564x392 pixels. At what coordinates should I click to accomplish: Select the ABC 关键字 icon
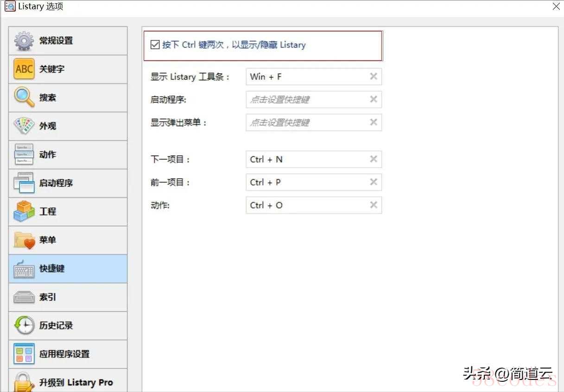coord(24,69)
